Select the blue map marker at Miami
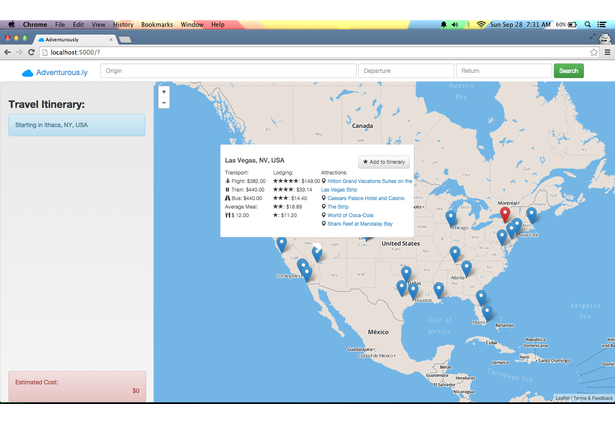 [487, 313]
